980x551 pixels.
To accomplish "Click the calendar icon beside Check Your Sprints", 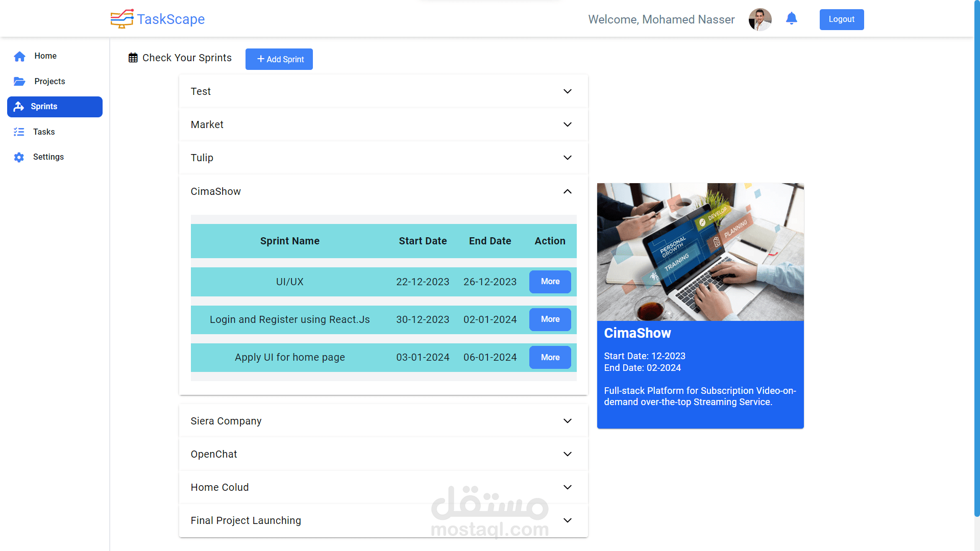I will coord(133,58).
